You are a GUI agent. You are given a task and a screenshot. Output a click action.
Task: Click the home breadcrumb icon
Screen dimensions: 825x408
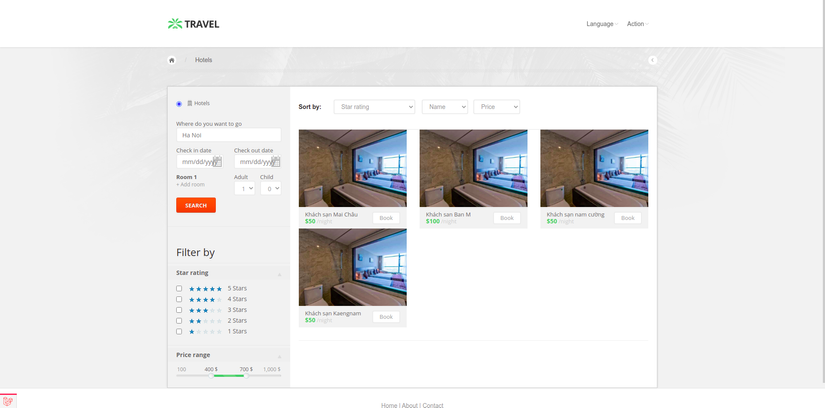point(172,60)
